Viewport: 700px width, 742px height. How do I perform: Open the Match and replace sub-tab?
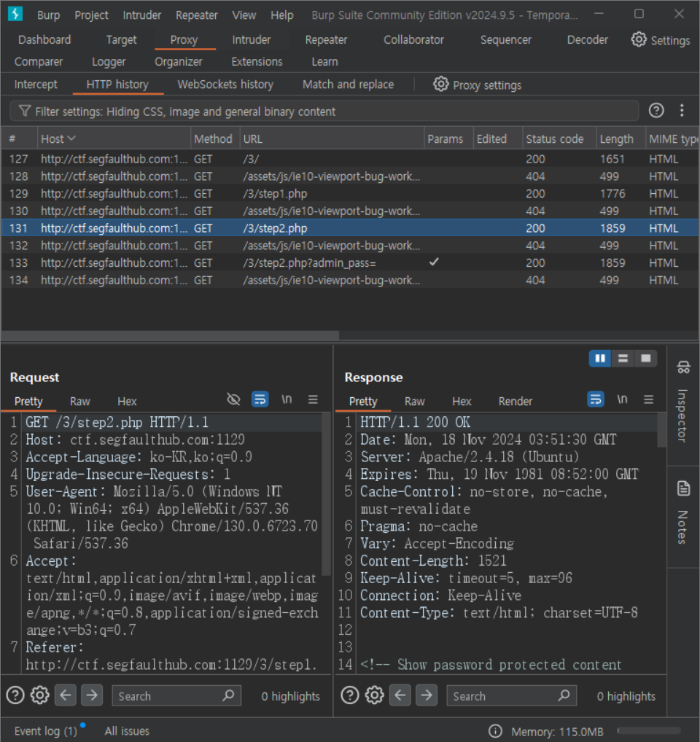[x=348, y=85]
